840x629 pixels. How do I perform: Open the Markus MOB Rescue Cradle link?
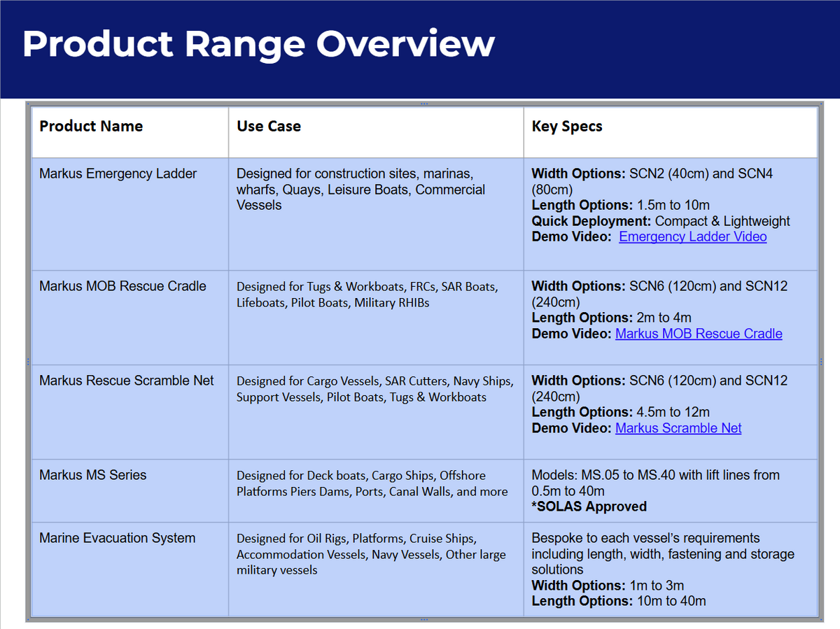point(699,334)
